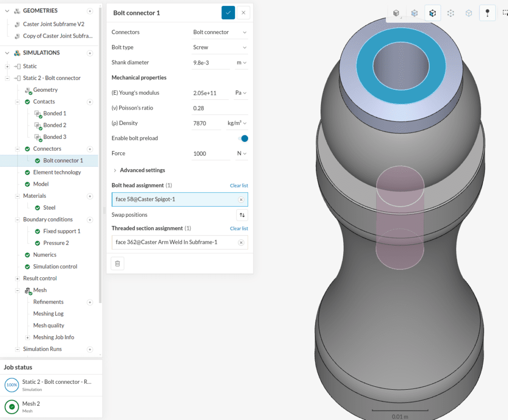The width and height of the screenshot is (508, 420).
Task: Remove face 58@Caster Spigot-1 assignment
Action: click(x=241, y=199)
